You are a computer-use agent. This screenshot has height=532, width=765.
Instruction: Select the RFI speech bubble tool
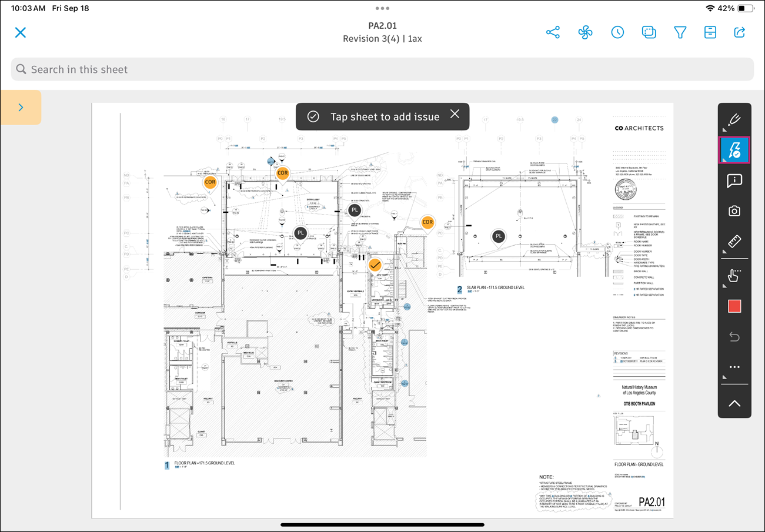[734, 180]
